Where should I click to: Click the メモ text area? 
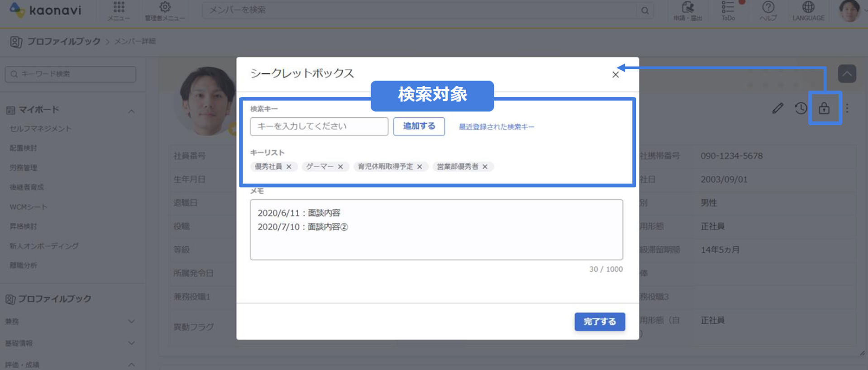click(x=436, y=230)
